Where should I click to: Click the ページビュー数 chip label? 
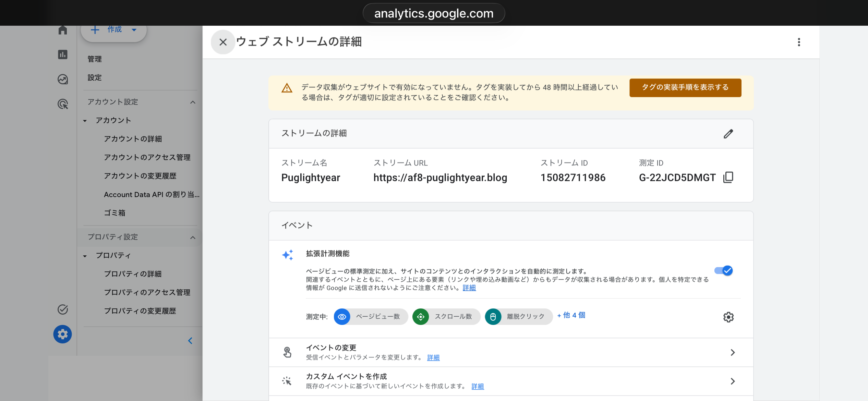tap(378, 316)
